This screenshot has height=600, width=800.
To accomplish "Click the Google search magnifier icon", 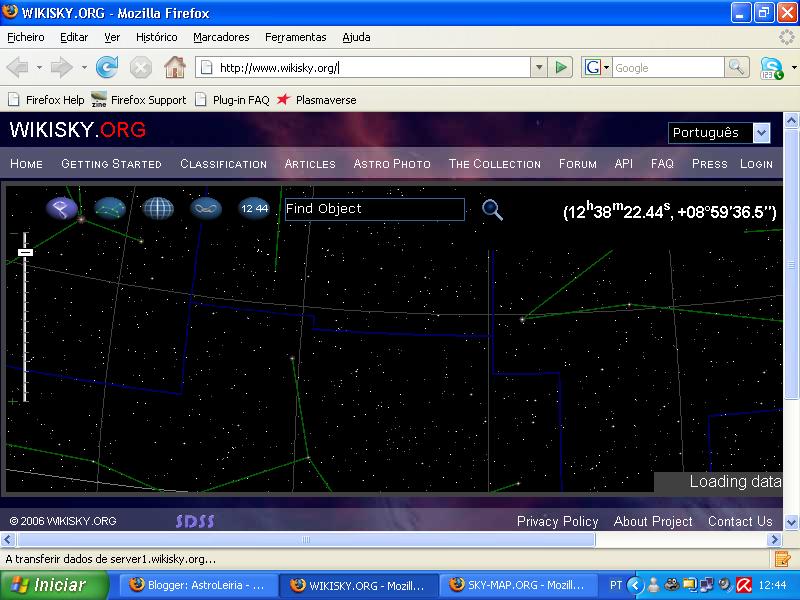I will (736, 67).
